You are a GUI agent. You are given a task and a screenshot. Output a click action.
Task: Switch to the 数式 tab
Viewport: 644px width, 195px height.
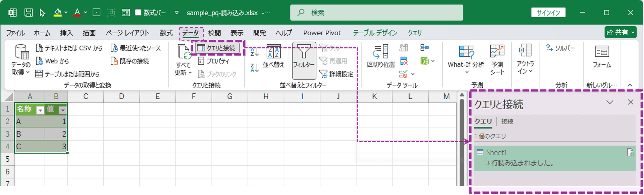coord(166,33)
